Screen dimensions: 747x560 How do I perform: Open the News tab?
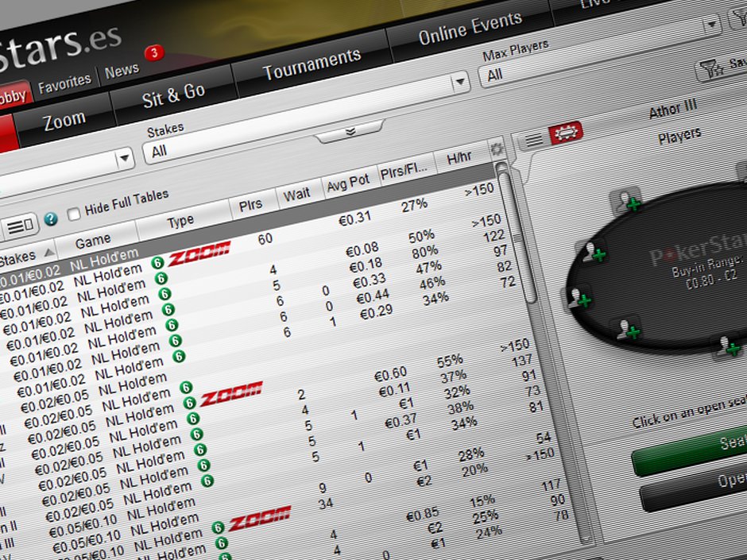point(122,71)
